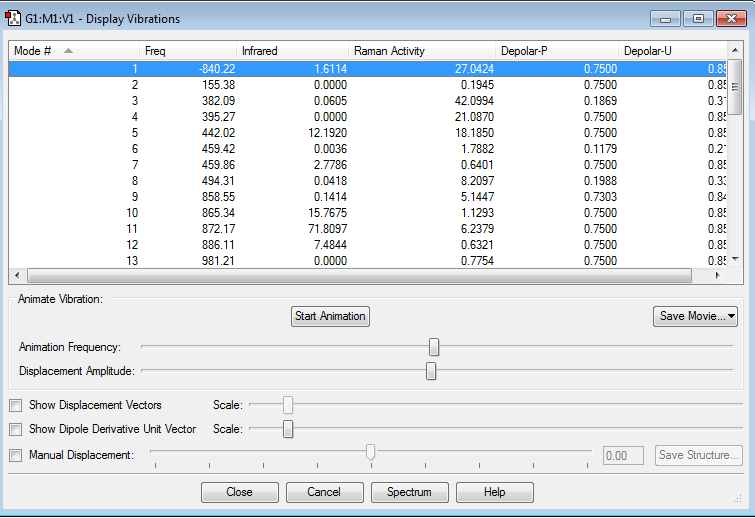Sort by the Infrared column header
Screen dimensions: 755x518
tap(292, 51)
